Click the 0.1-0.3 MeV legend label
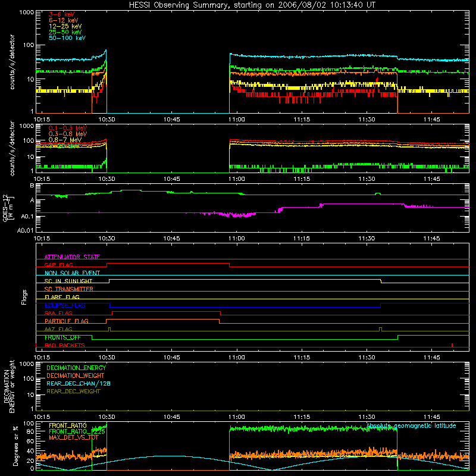Viewport: 476px width, 476px height. pyautogui.click(x=68, y=128)
